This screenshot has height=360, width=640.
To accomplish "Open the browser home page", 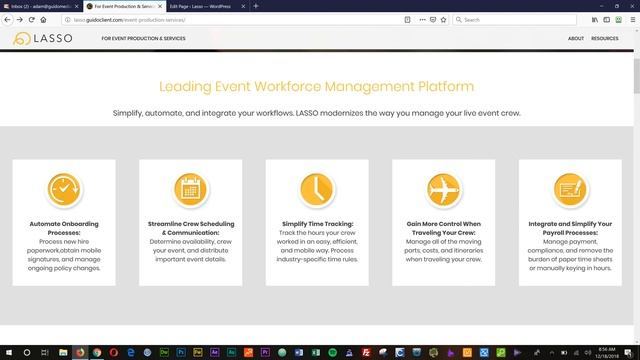I will click(x=43, y=20).
